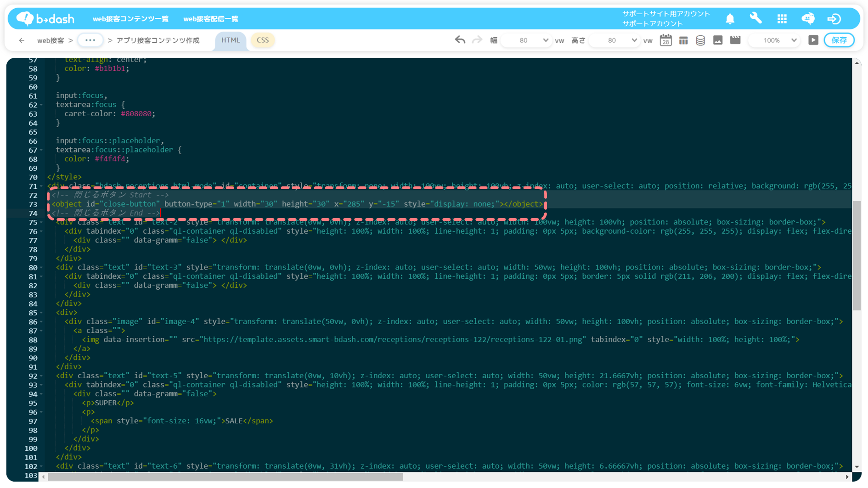This screenshot has height=488, width=868.
Task: Collapse the code fold at line 80
Action: (x=41, y=268)
